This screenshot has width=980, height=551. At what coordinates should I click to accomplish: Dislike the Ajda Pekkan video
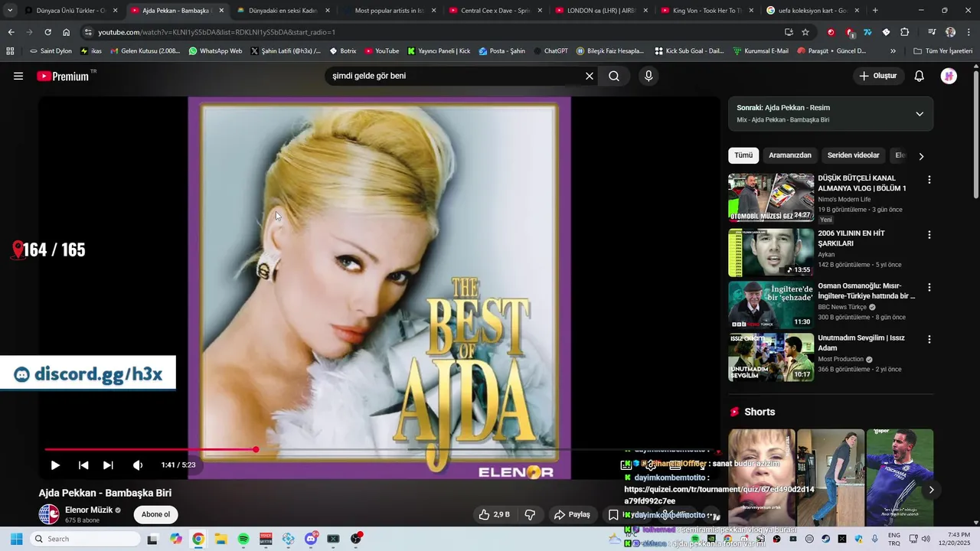[530, 514]
